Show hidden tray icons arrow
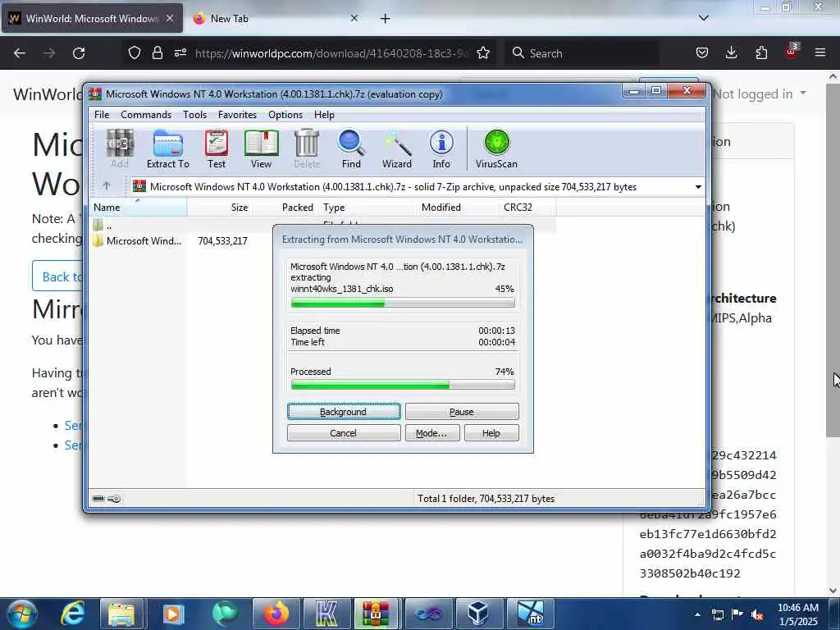This screenshot has height=630, width=840. click(x=697, y=615)
